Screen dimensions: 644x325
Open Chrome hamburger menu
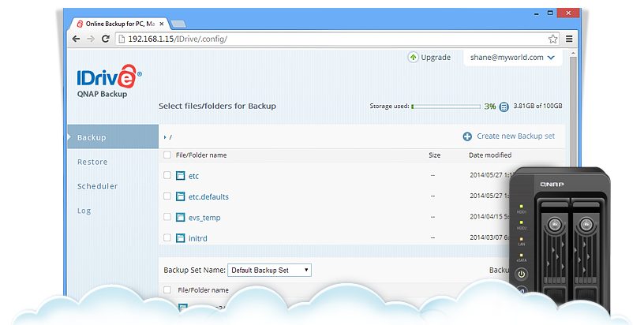click(569, 39)
